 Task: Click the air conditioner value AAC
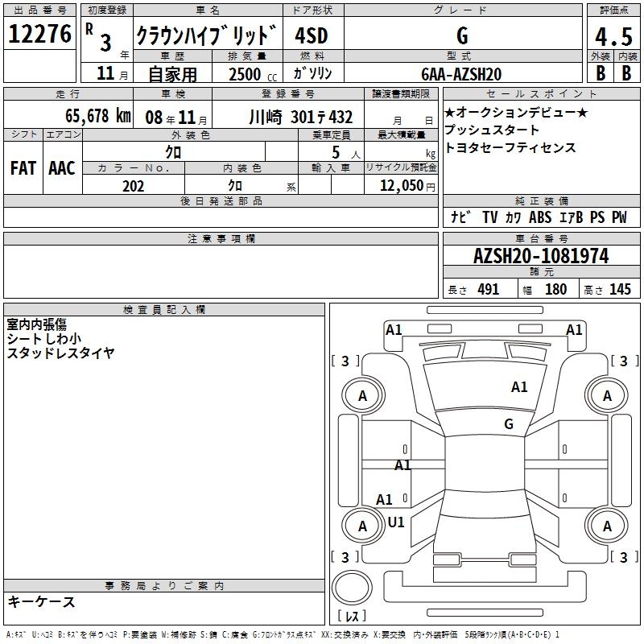click(x=62, y=168)
